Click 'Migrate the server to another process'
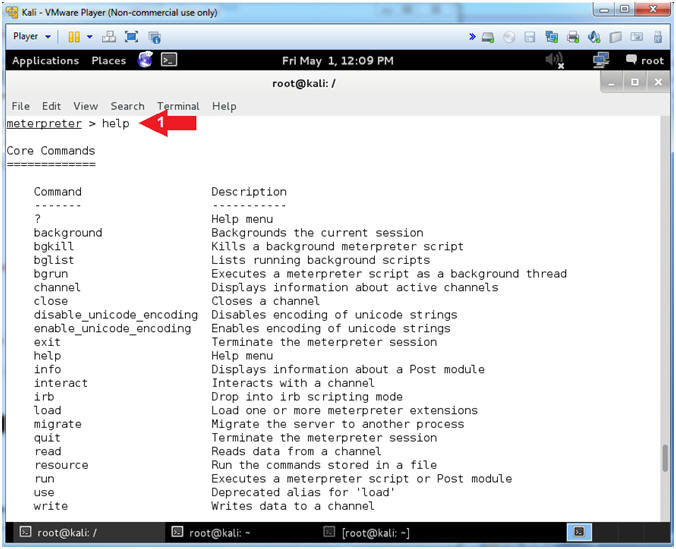Screen dimensions: 676x549 pyautogui.click(x=338, y=424)
